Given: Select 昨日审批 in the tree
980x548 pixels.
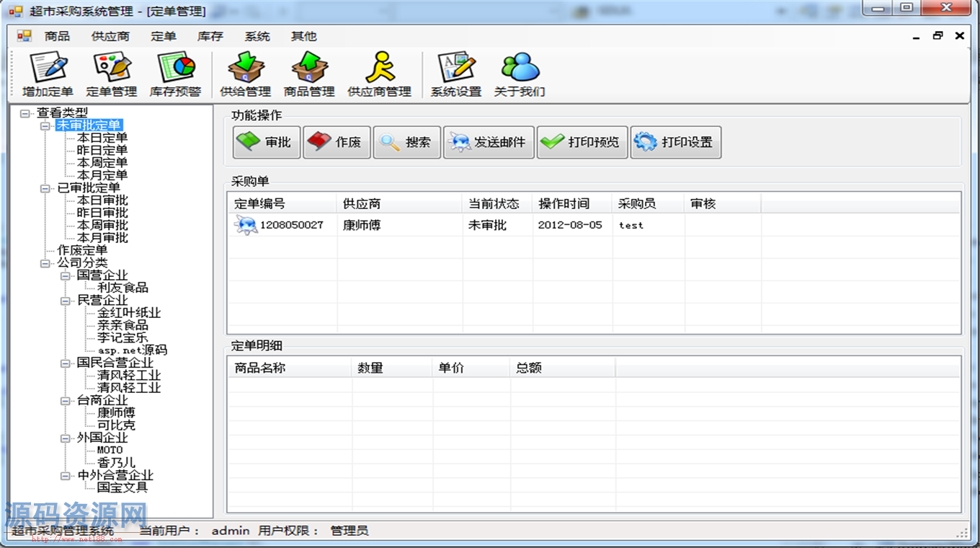Looking at the screenshot, I should tap(102, 213).
